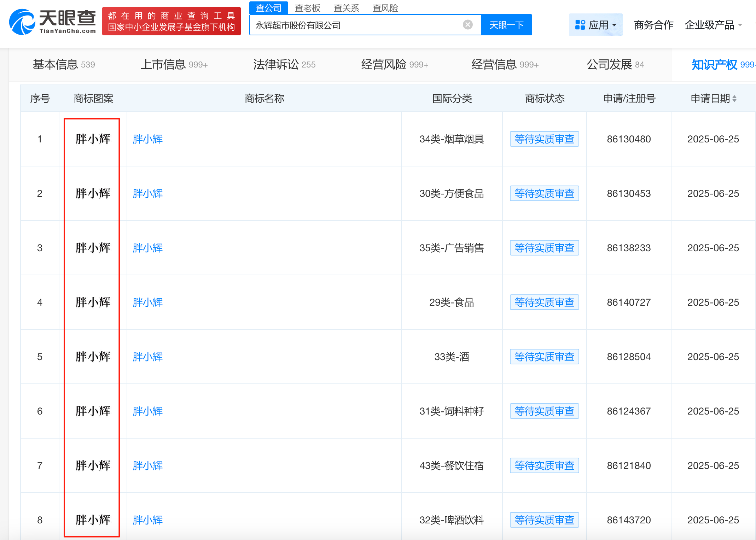
Task: Click the 应用 grid icon
Action: coord(580,25)
